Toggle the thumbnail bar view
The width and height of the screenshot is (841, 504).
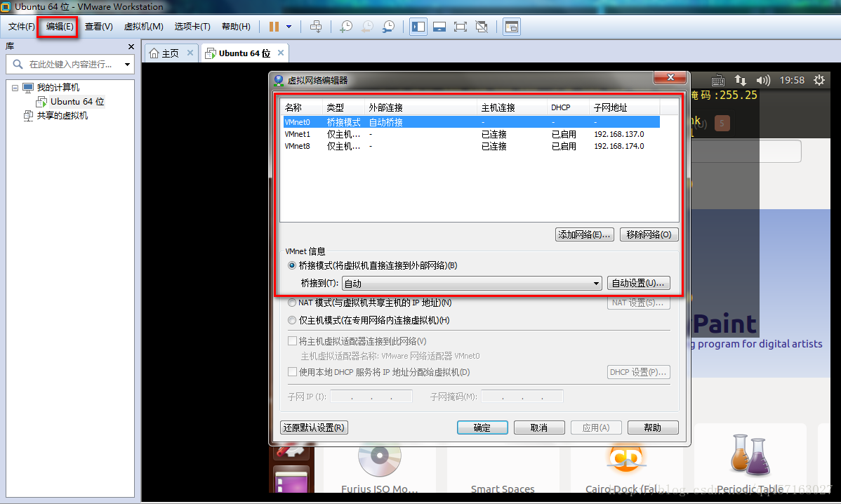coord(439,27)
